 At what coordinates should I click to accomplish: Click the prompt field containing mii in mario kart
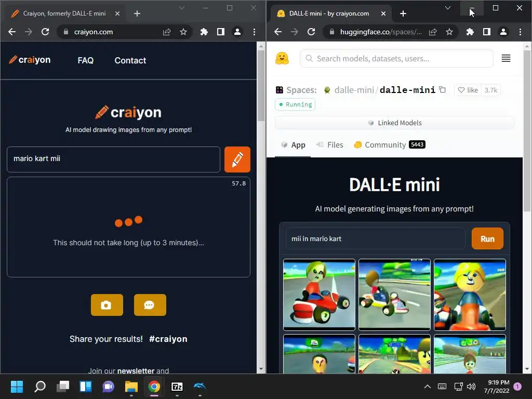375,238
